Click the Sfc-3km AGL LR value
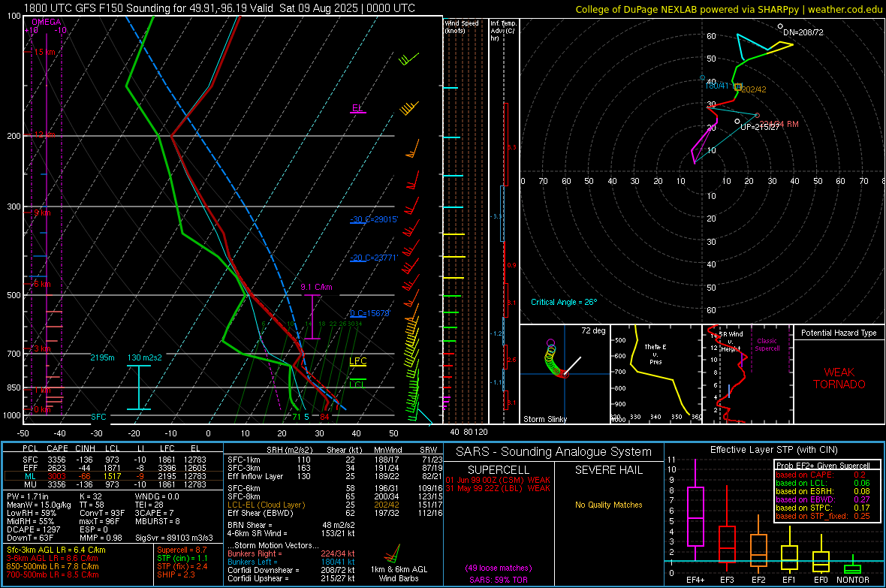 point(56,550)
